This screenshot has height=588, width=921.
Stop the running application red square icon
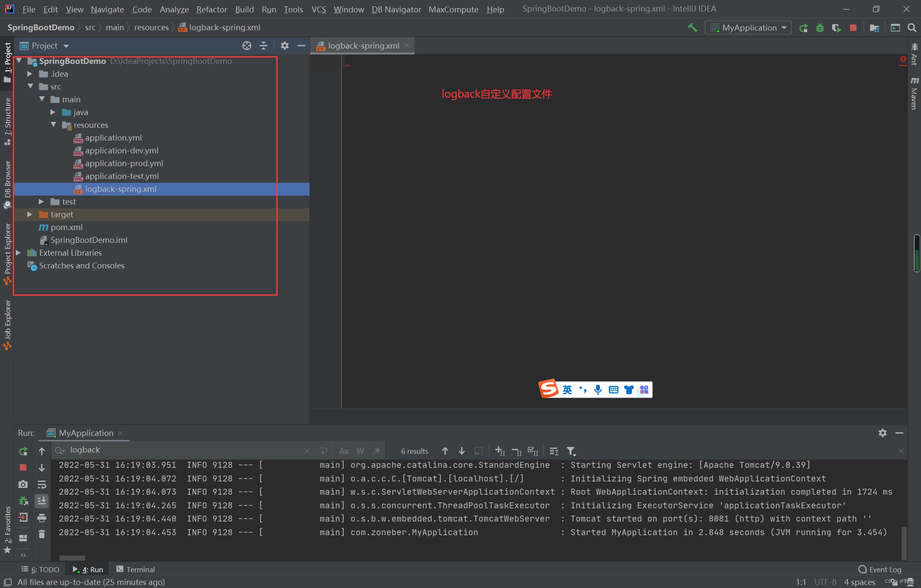(x=853, y=27)
